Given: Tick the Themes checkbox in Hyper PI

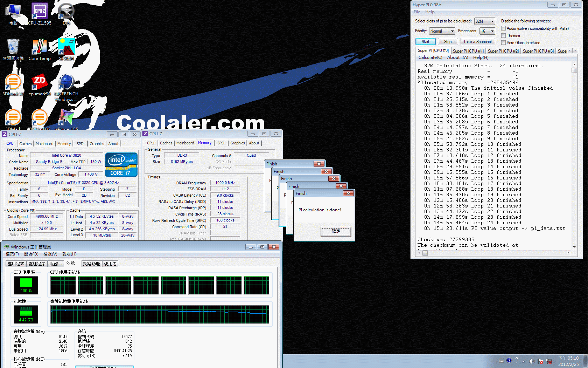Looking at the screenshot, I should 503,36.
